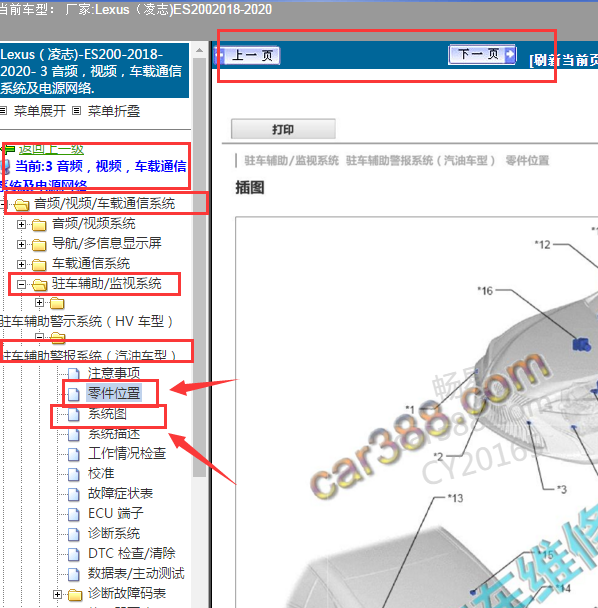The width and height of the screenshot is (598, 608).
Task: Click 返回上一级 link to go up
Action: click(x=51, y=149)
